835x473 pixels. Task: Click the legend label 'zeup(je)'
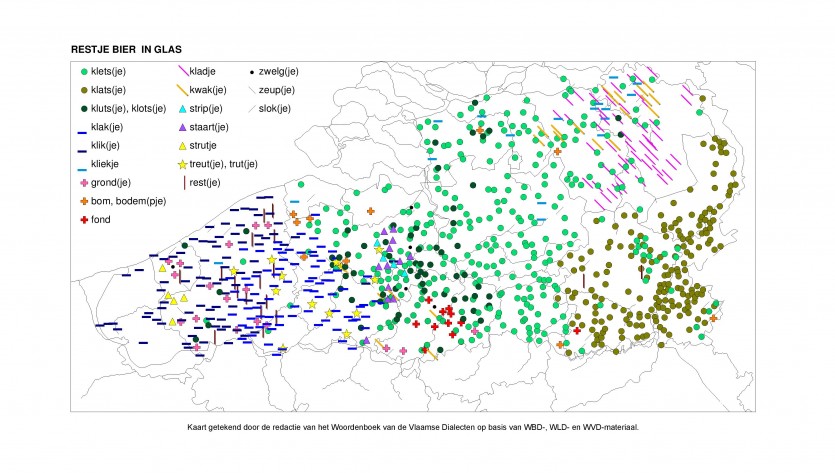tap(276, 90)
